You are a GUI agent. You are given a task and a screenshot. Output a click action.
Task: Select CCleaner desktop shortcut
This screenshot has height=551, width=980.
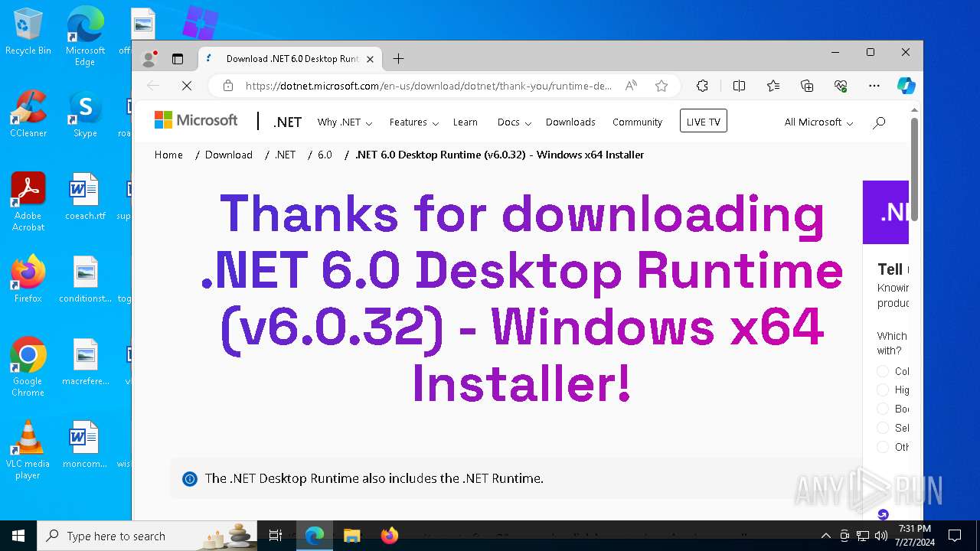coord(28,113)
